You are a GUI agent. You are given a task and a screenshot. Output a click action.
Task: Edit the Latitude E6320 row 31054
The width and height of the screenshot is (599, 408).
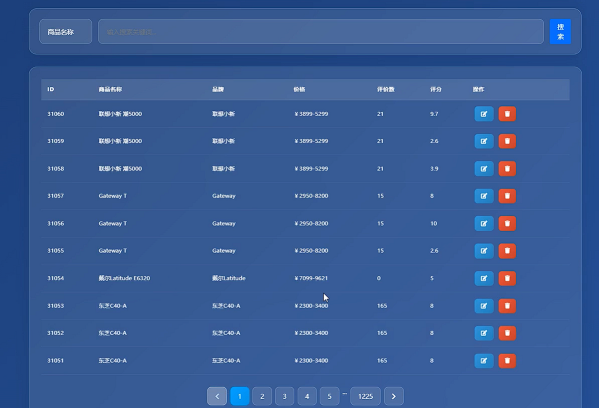pos(484,278)
